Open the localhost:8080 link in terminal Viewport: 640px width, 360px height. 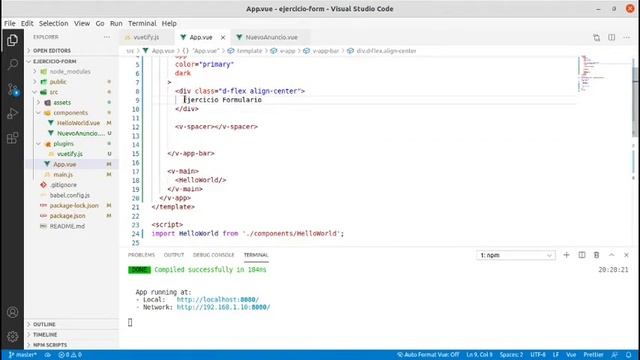click(218, 300)
